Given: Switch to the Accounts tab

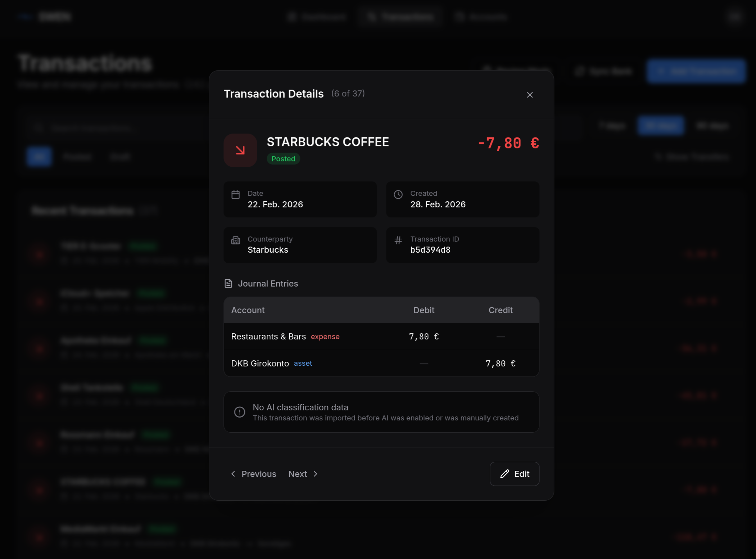Looking at the screenshot, I should pyautogui.click(x=482, y=17).
